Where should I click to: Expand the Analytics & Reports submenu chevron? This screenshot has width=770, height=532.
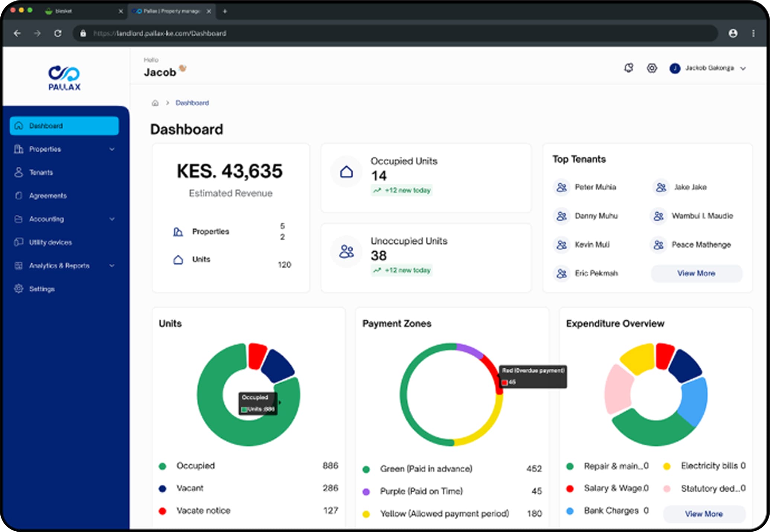coord(112,265)
